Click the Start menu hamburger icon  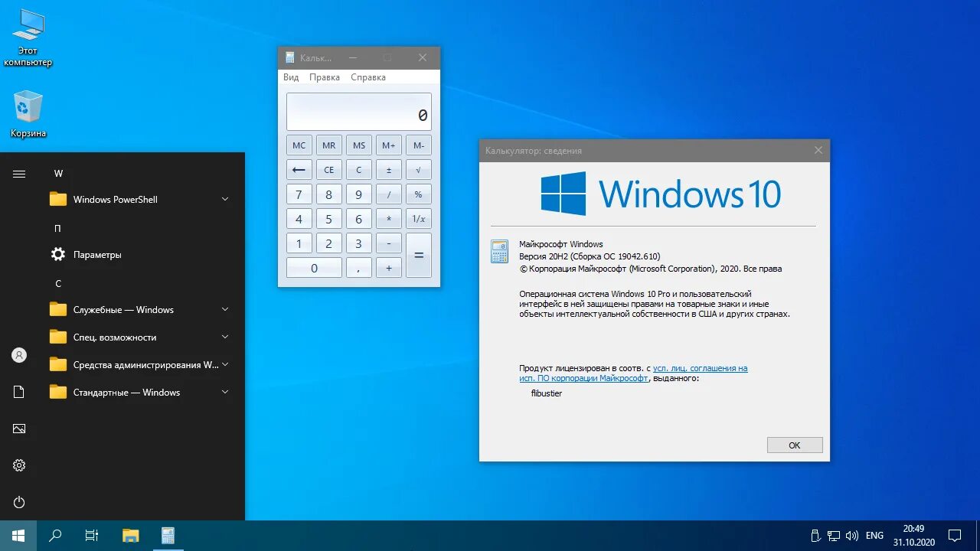tap(19, 174)
